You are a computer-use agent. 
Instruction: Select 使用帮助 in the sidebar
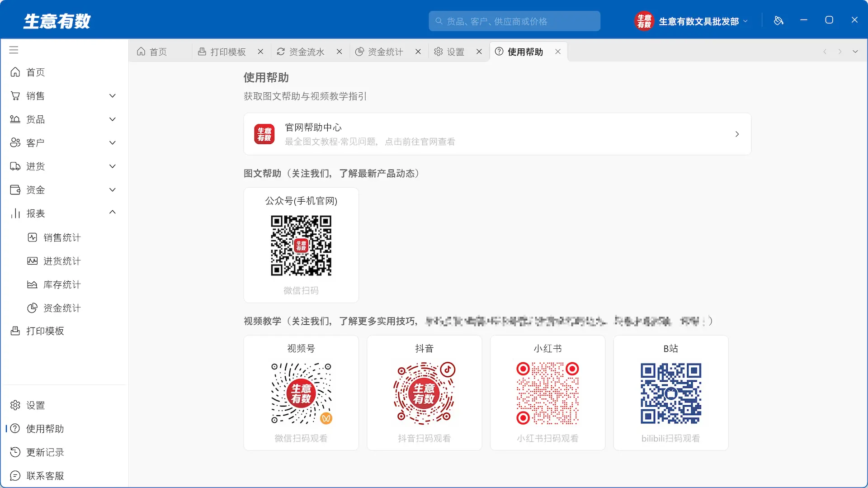(38, 429)
